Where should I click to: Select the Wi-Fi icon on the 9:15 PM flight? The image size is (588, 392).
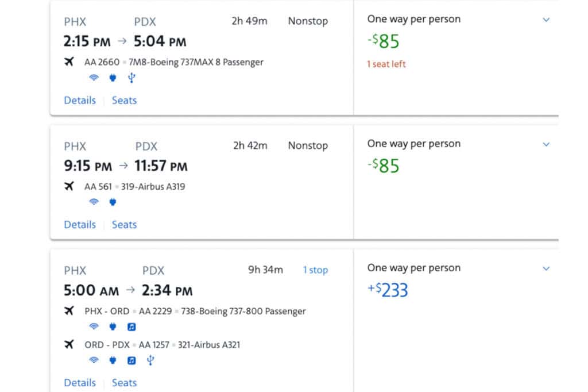tap(94, 202)
